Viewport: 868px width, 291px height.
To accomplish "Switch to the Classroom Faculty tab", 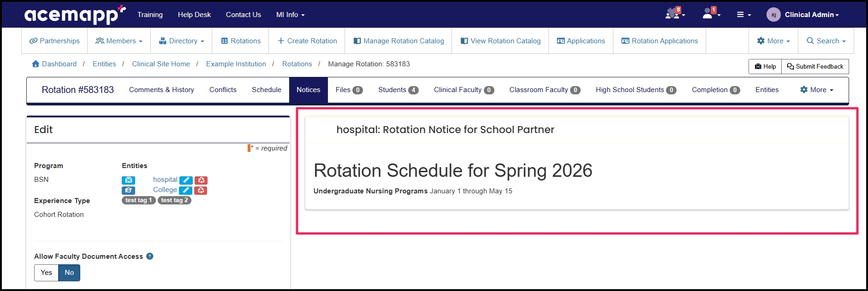I will click(x=545, y=90).
